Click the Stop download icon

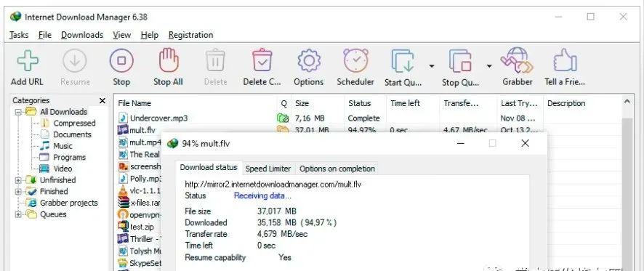(x=121, y=61)
